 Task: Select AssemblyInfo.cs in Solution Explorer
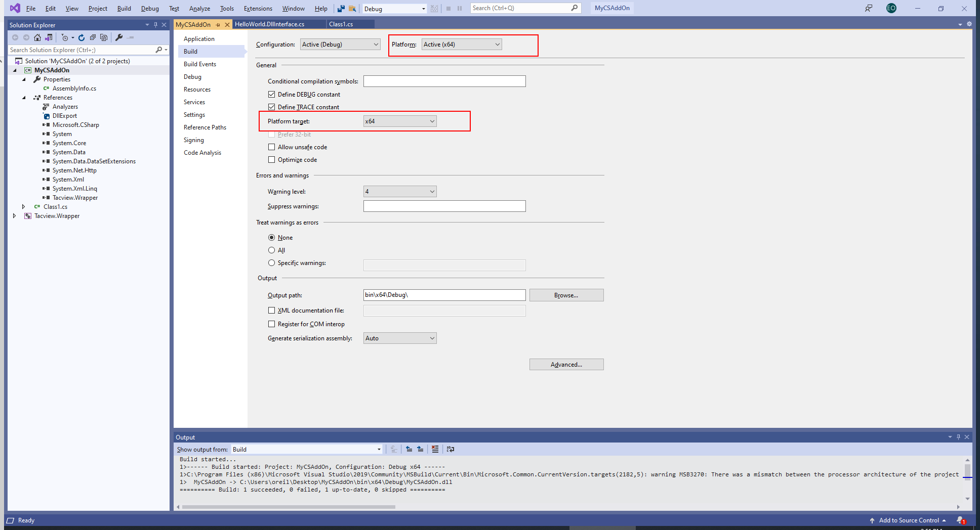pyautogui.click(x=74, y=89)
